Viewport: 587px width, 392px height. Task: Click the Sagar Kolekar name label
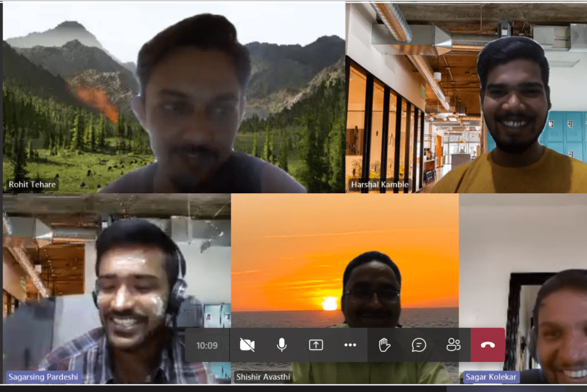point(491,377)
